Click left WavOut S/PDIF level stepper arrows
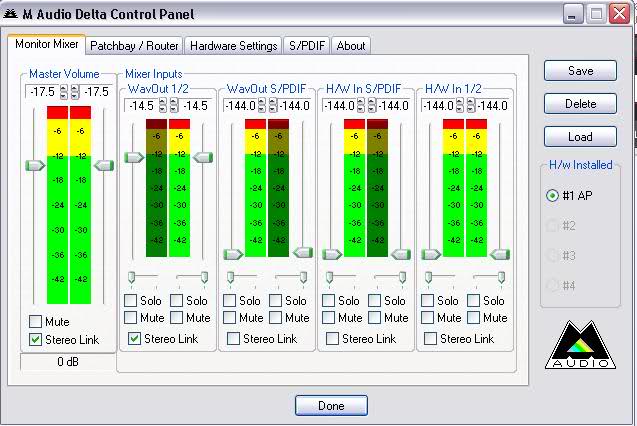Screen dimensions: 637x426 (x=262, y=106)
